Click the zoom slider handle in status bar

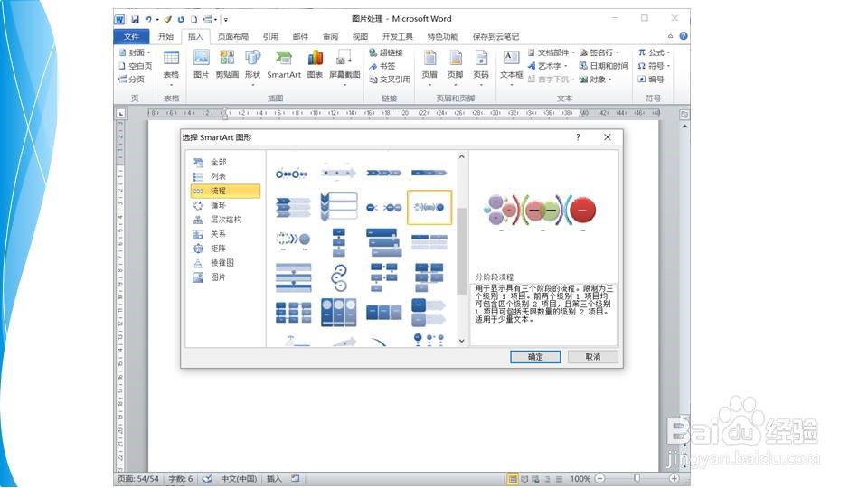pyautogui.click(x=637, y=479)
